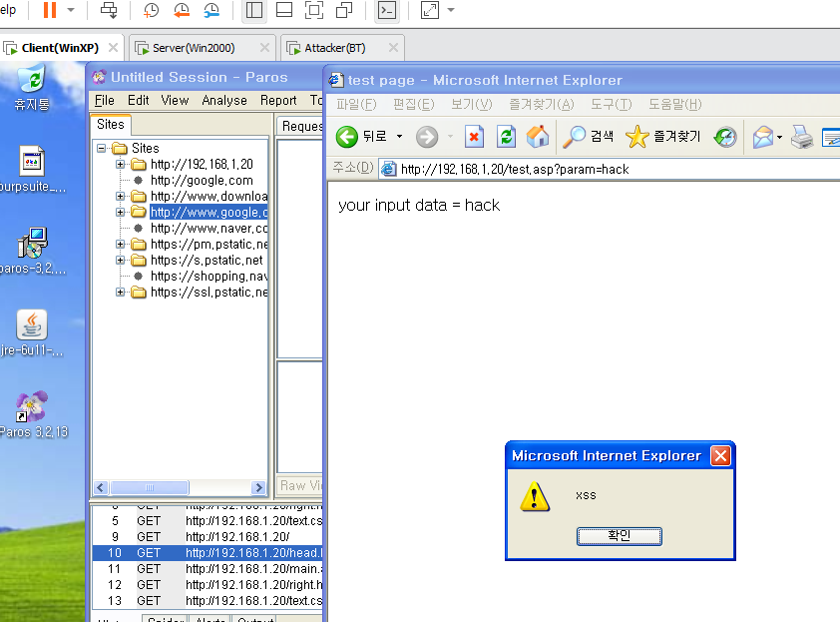Click the Sites scrollbar left arrow
Viewport: 840px width, 622px height.
100,487
